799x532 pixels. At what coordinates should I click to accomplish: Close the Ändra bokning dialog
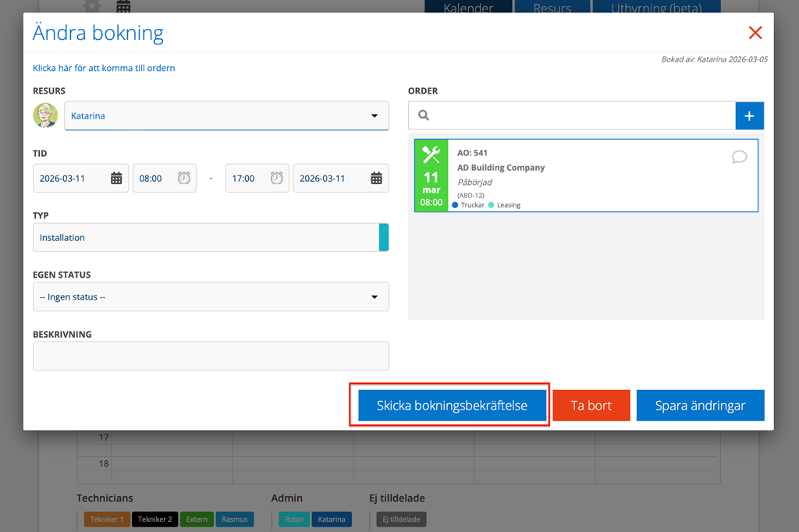755,33
